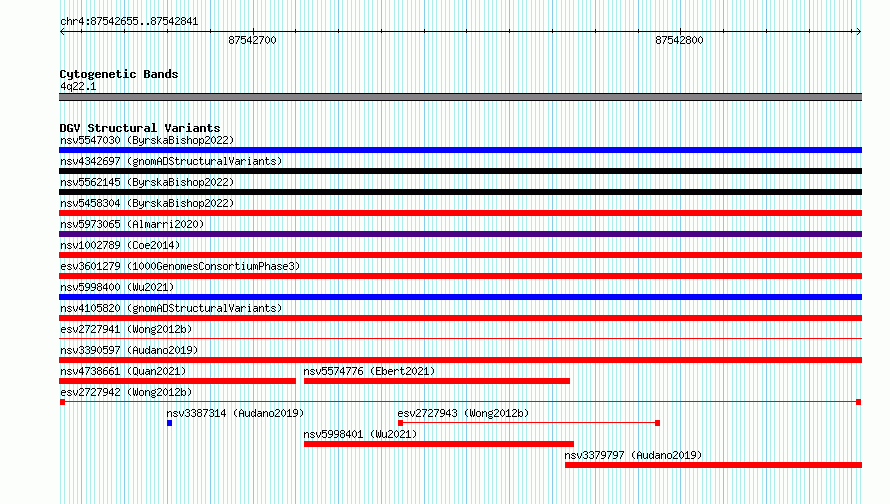The height and width of the screenshot is (504, 890).
Task: Click the gray 4q22.1 cytogenetic band bar
Action: point(460,97)
